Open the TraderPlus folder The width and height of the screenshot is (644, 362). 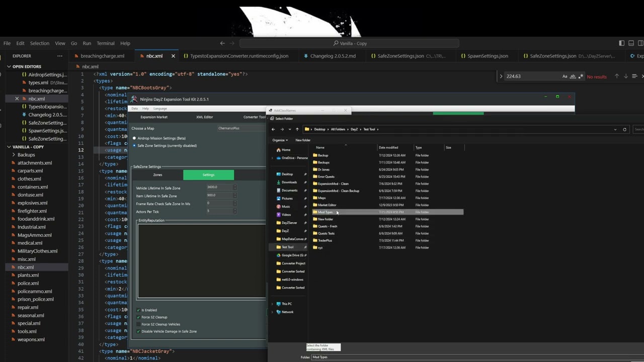point(325,240)
